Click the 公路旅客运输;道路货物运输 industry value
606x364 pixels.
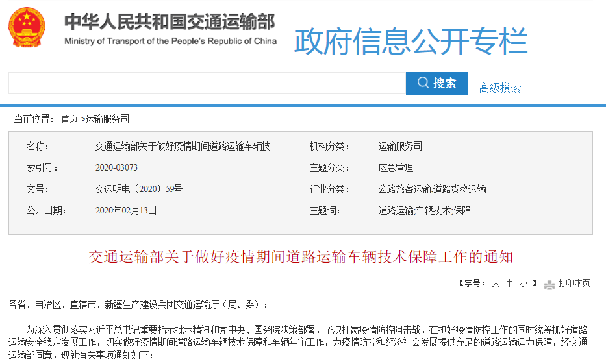point(433,189)
